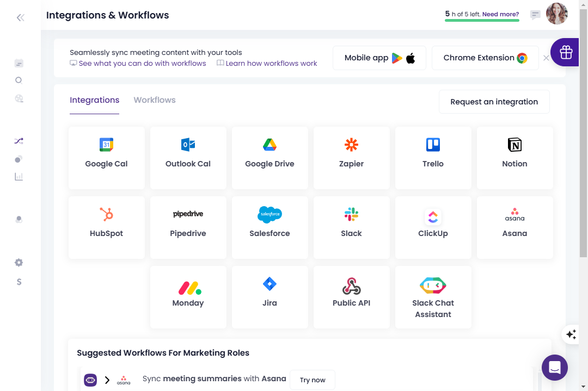Open billing dollar icon in sidebar
The height and width of the screenshot is (391, 588).
[x=19, y=282]
